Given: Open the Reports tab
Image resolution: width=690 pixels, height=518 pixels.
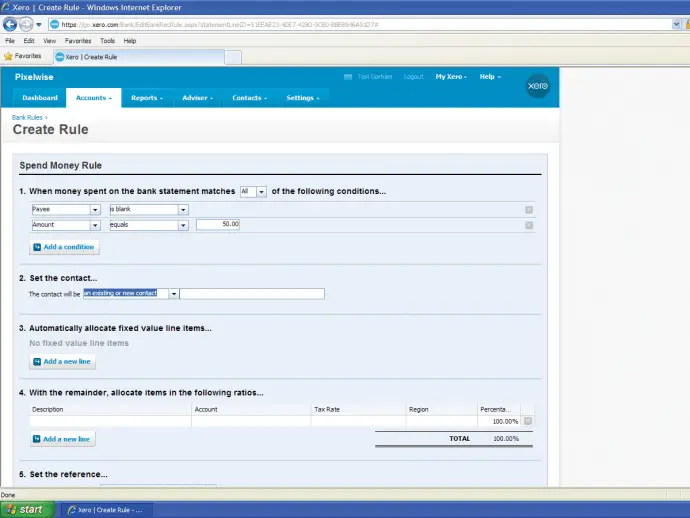Looking at the screenshot, I should click(x=147, y=98).
